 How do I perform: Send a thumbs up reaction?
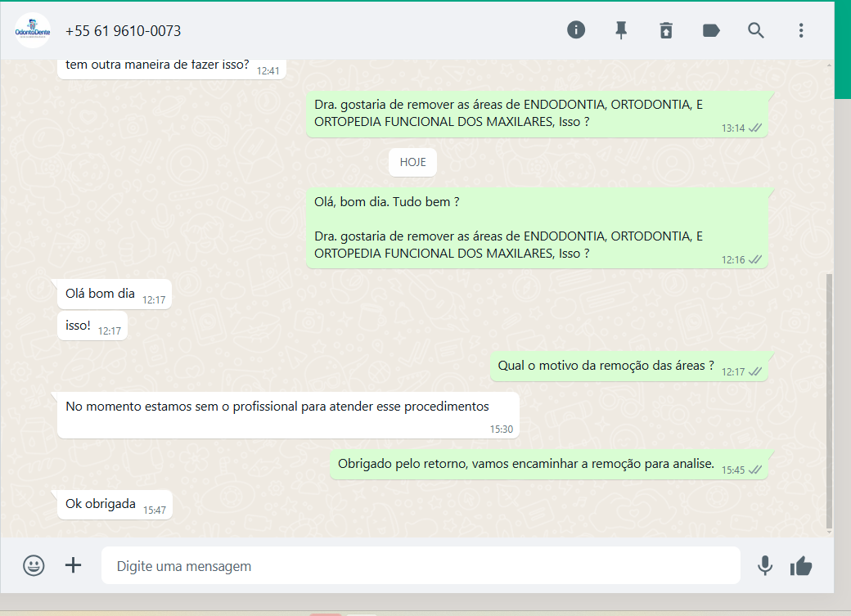(x=801, y=565)
